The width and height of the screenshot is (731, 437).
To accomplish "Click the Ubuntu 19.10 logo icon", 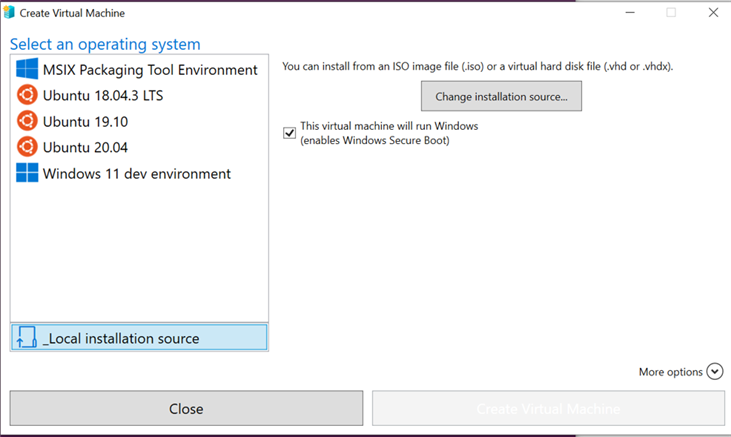I will pyautogui.click(x=27, y=121).
